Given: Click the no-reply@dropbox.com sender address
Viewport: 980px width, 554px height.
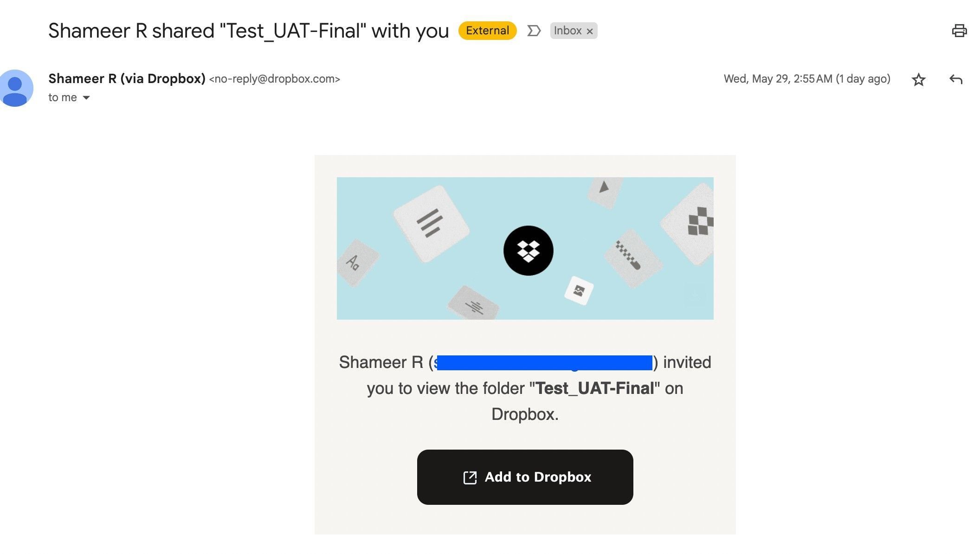Looking at the screenshot, I should (x=274, y=79).
